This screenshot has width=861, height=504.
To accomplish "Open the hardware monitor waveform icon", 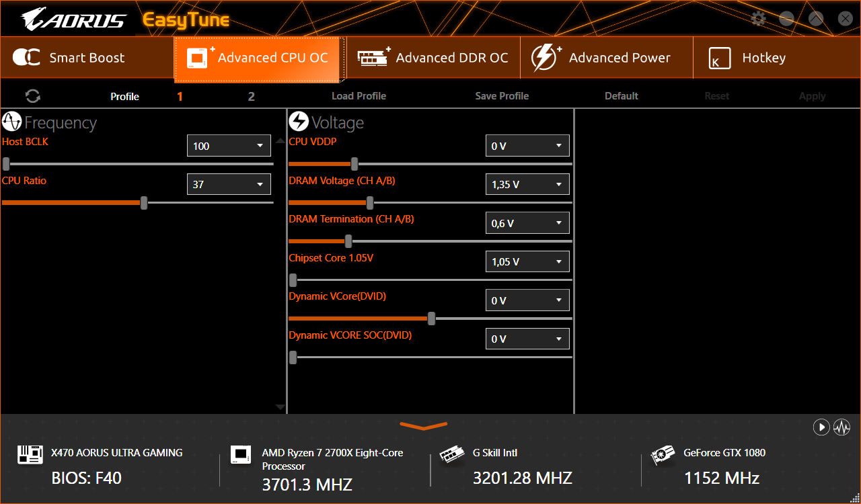I will [x=841, y=427].
